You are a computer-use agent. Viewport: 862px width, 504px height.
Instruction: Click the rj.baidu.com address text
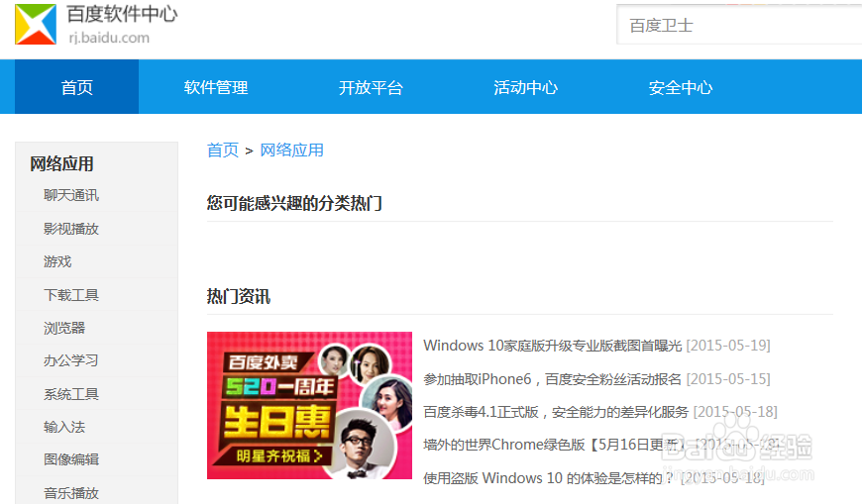coord(109,38)
